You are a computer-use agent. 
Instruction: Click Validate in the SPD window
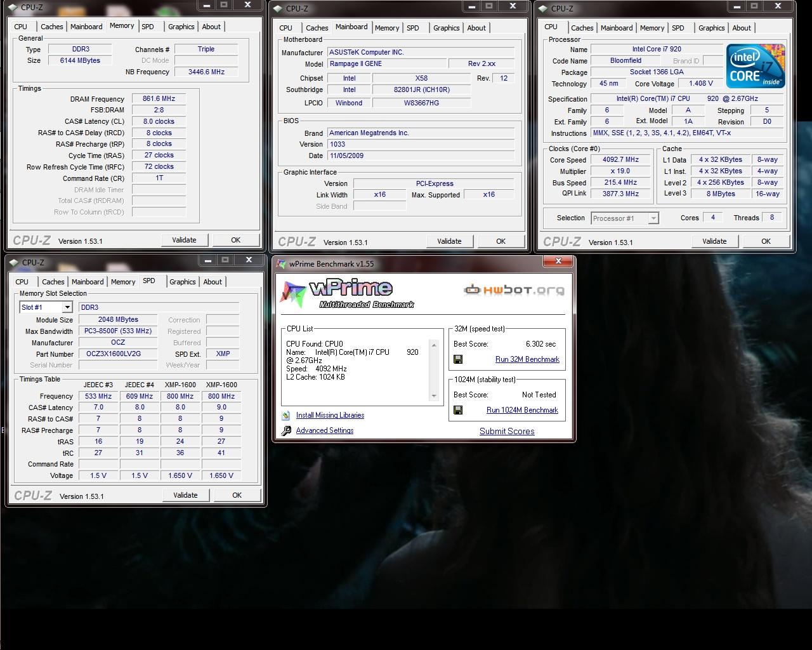[185, 495]
